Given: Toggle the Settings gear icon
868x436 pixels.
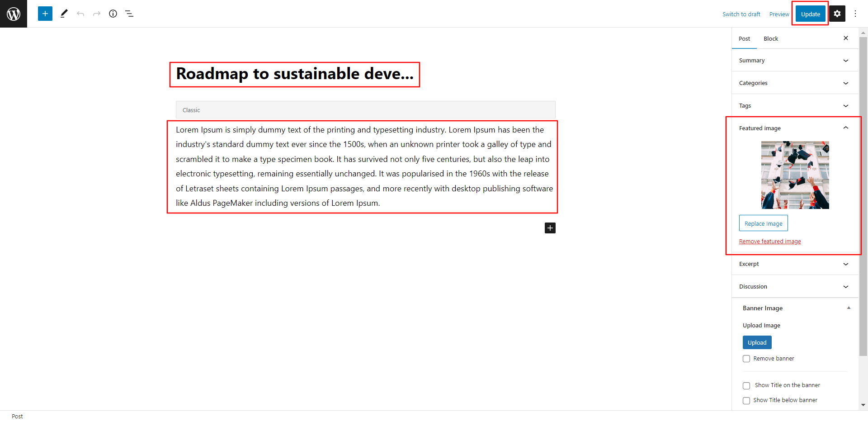Looking at the screenshot, I should pos(837,14).
